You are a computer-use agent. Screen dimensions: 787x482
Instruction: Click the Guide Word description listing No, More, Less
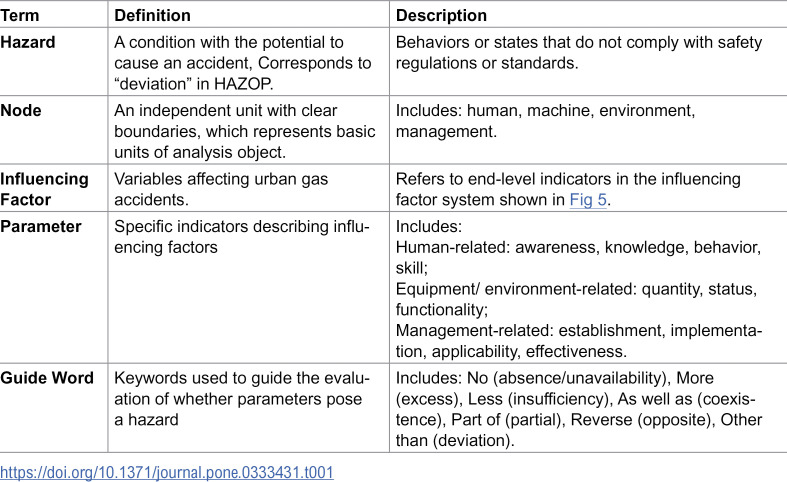click(579, 409)
